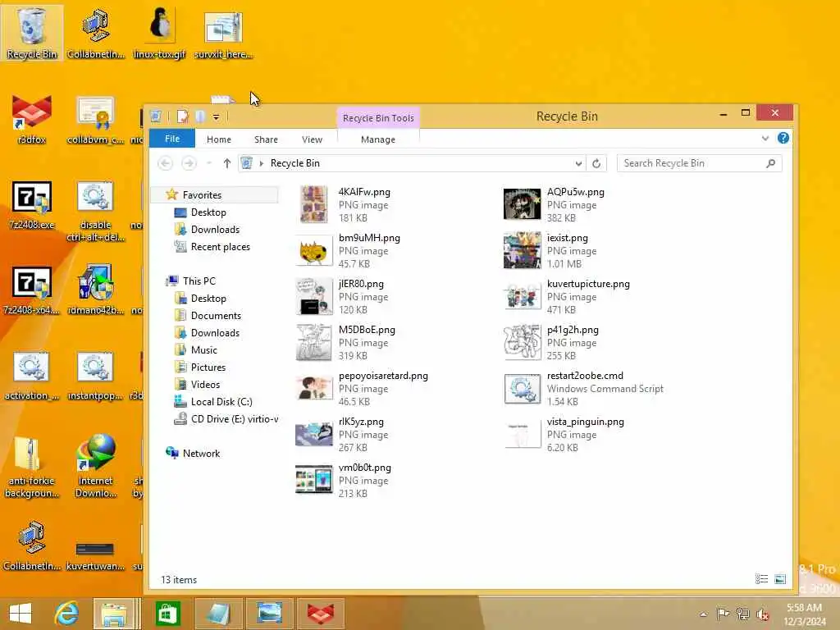The image size is (840, 630).
Task: Select This PC in the navigation pane
Action: (199, 281)
